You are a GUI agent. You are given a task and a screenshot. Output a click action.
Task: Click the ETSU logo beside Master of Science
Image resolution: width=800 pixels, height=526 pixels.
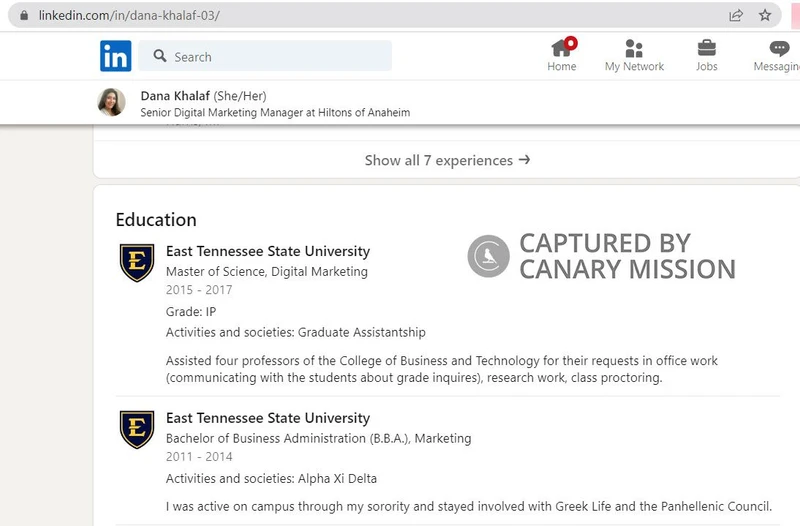pos(137,262)
